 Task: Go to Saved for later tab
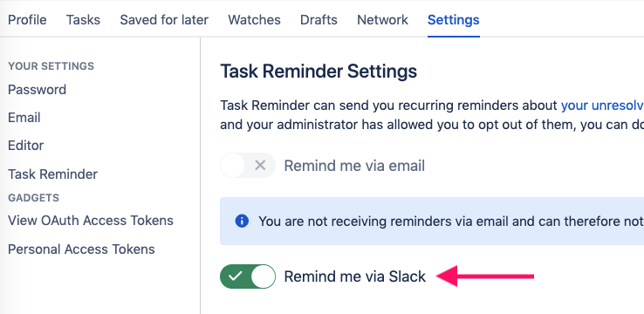point(164,20)
